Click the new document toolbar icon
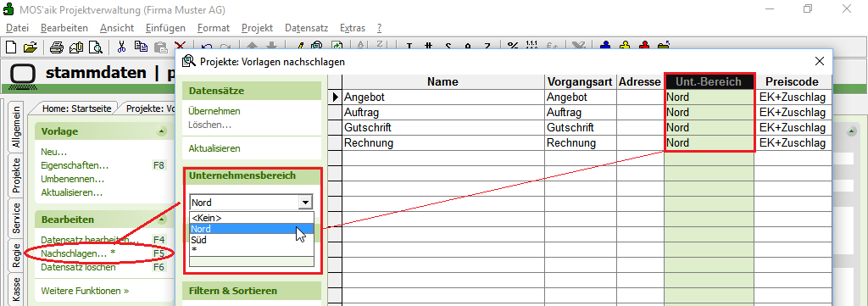 coord(11,47)
